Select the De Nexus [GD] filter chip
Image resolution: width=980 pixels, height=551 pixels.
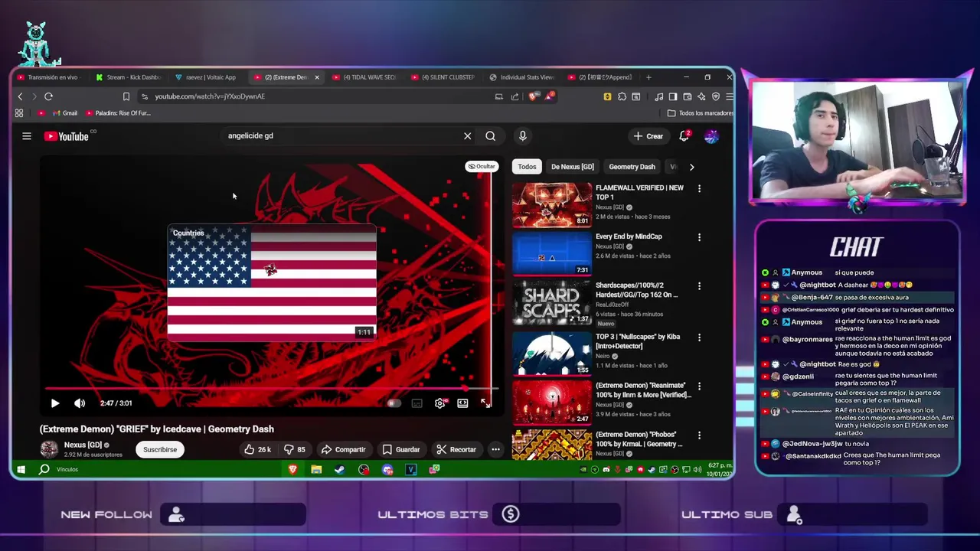tap(572, 167)
